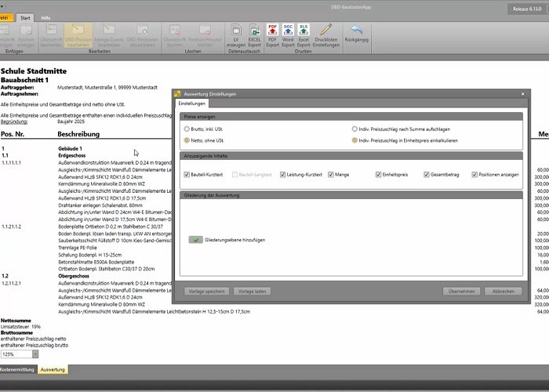Toggle the Bauteil-Kurztext checkbox
Screen dimensions: 549x392
pos(187,174)
